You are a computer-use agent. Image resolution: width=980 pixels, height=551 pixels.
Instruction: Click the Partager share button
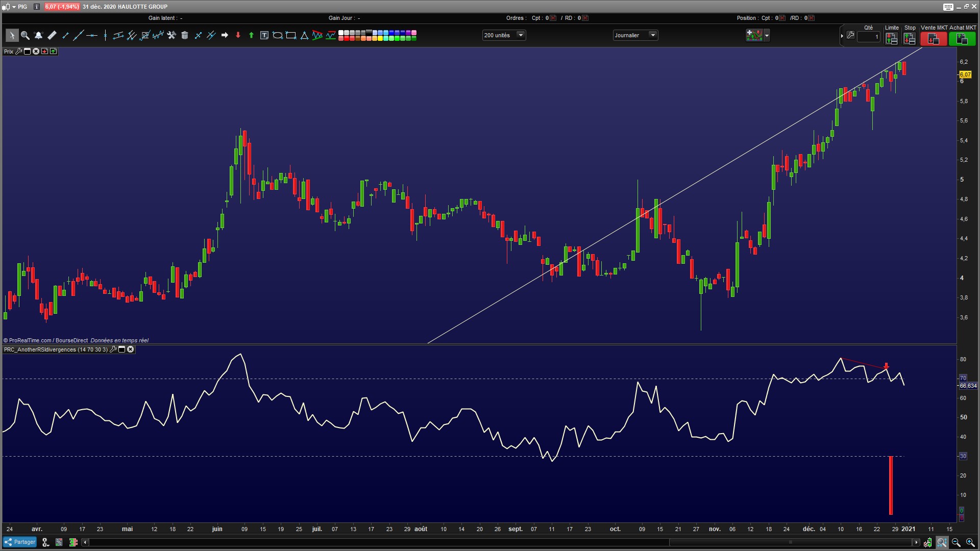coord(20,542)
